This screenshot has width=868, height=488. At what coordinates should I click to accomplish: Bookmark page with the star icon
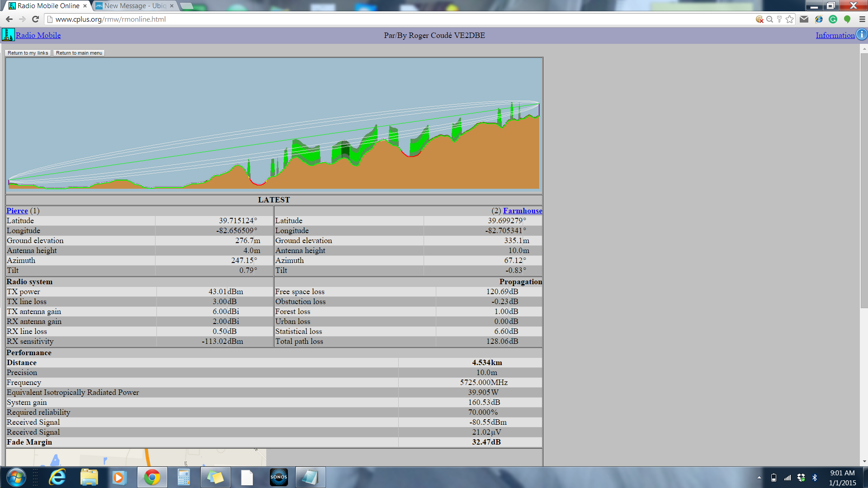[789, 19]
